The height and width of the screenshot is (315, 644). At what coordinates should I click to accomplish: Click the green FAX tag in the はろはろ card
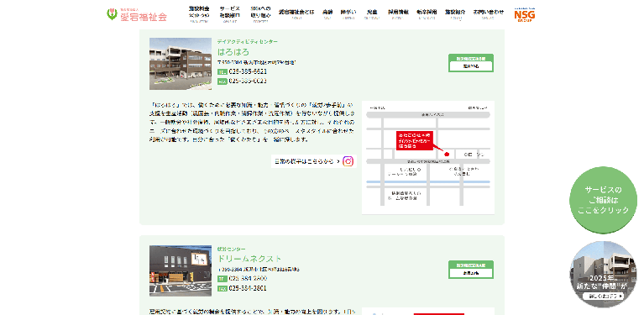click(x=223, y=81)
